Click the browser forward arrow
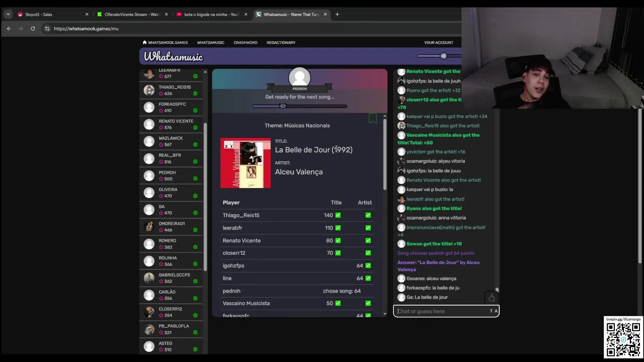Image resolution: width=644 pixels, height=362 pixels. click(21, 29)
